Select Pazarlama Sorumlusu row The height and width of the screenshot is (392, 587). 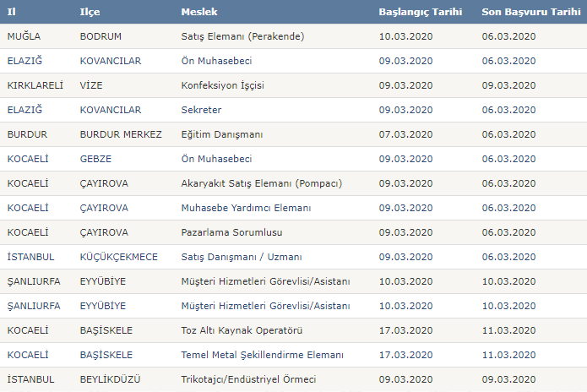(294, 232)
